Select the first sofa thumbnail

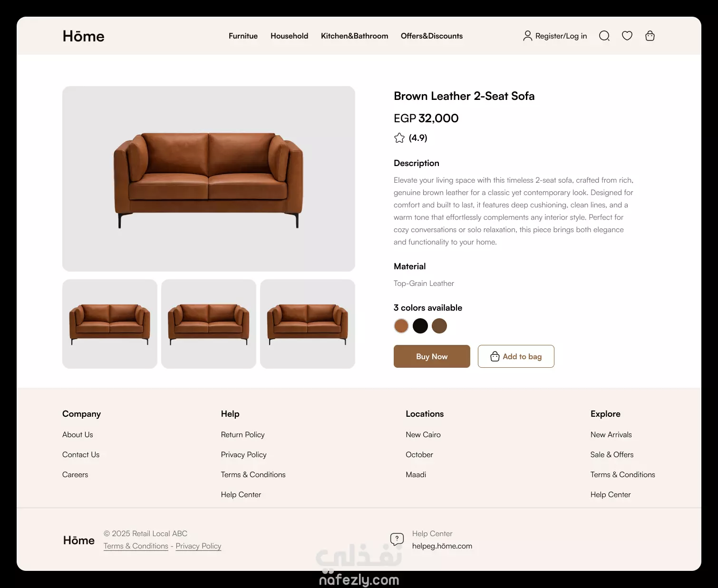pos(110,324)
